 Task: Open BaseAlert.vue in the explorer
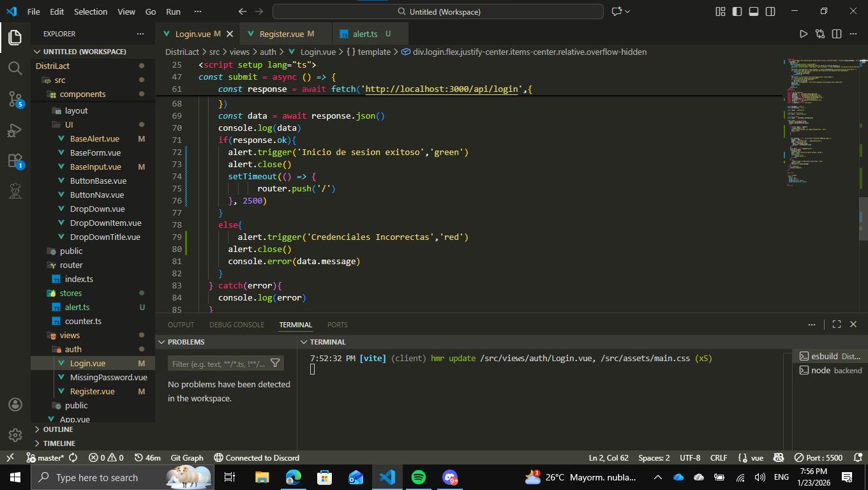[94, 138]
